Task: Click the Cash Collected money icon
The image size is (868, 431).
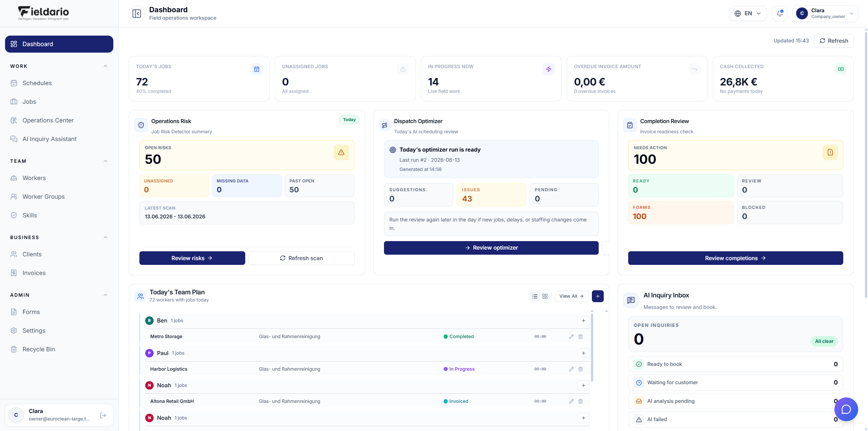Action: point(841,69)
